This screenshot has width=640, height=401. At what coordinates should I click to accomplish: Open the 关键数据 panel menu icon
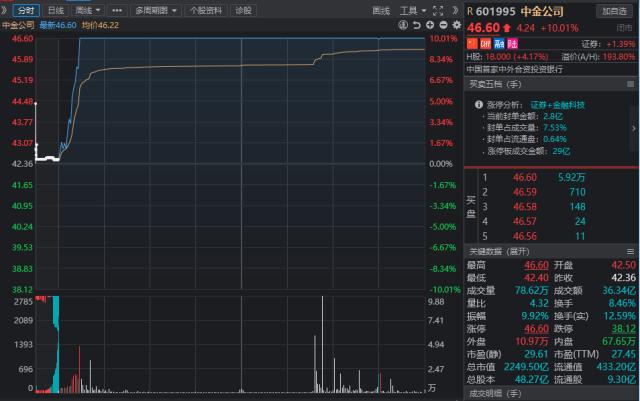[631, 252]
